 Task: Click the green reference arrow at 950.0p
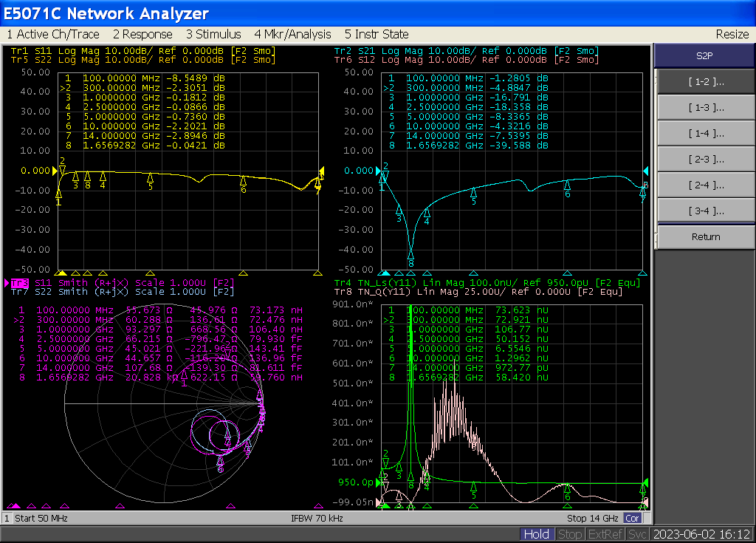(x=379, y=482)
